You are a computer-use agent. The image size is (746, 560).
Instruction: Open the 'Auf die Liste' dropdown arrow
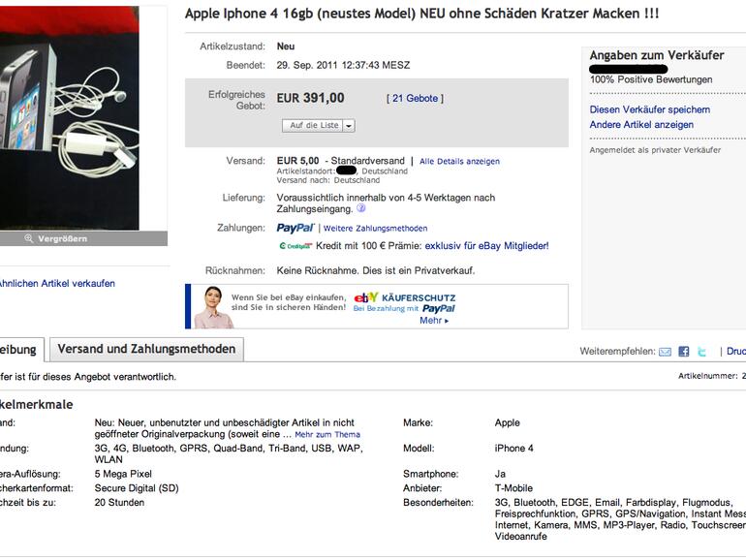(349, 126)
